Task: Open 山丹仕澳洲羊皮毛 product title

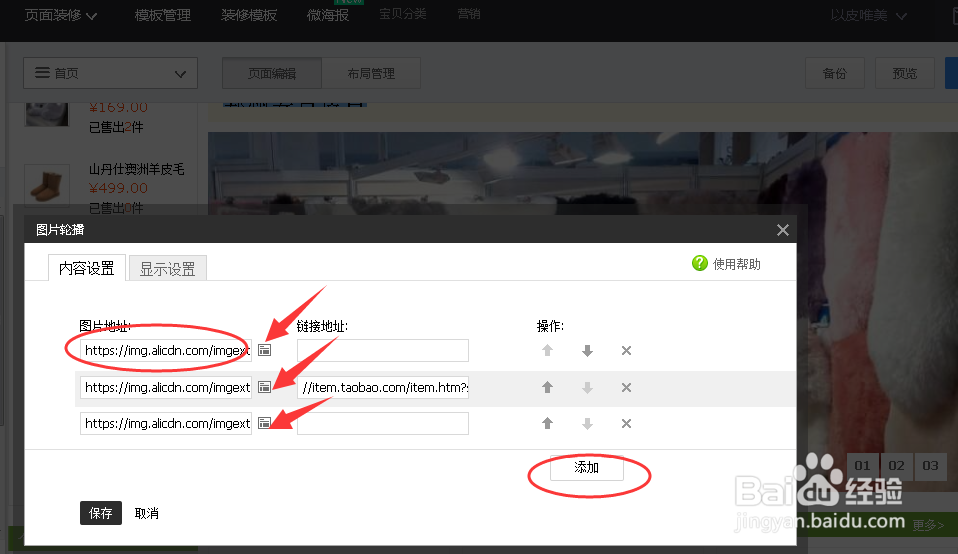Action: click(x=136, y=169)
